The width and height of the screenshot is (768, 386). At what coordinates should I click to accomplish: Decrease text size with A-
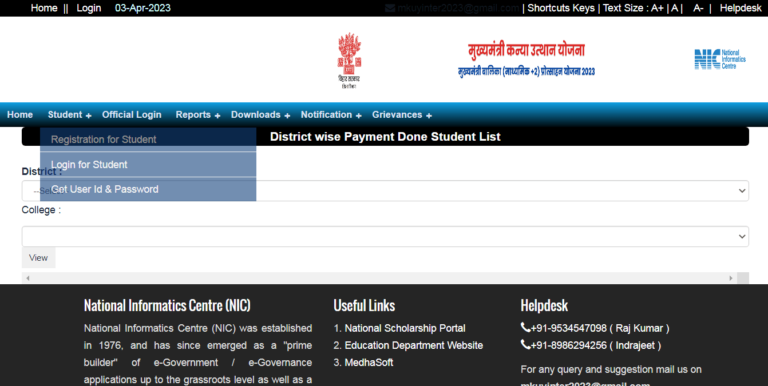point(698,8)
